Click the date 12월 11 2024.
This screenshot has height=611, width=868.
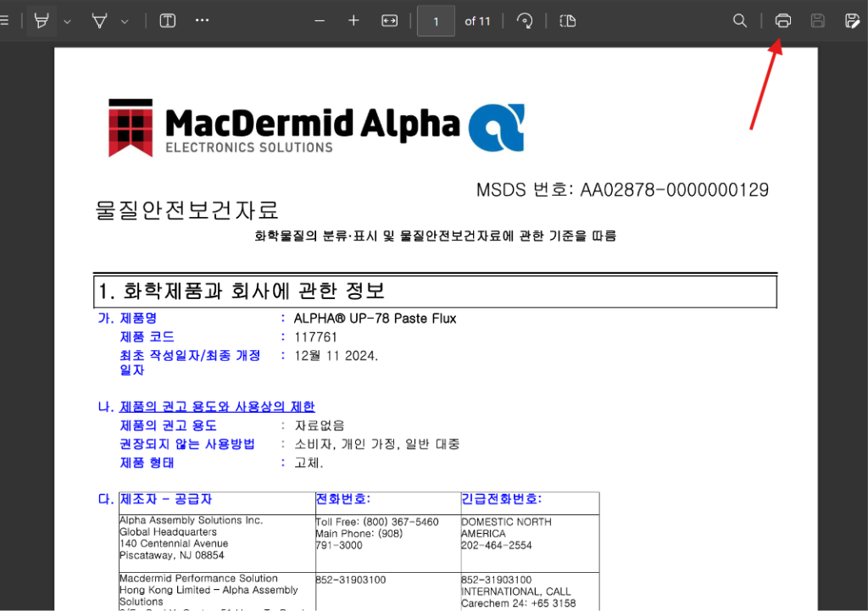click(x=336, y=355)
